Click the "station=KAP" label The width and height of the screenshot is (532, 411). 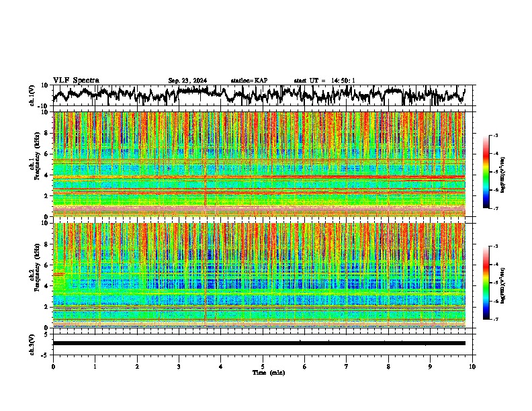pos(249,81)
